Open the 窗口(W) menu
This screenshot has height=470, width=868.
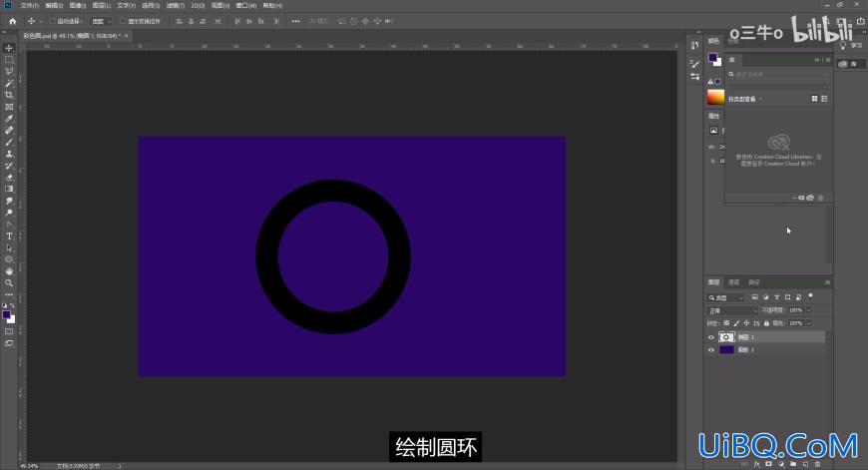point(245,6)
